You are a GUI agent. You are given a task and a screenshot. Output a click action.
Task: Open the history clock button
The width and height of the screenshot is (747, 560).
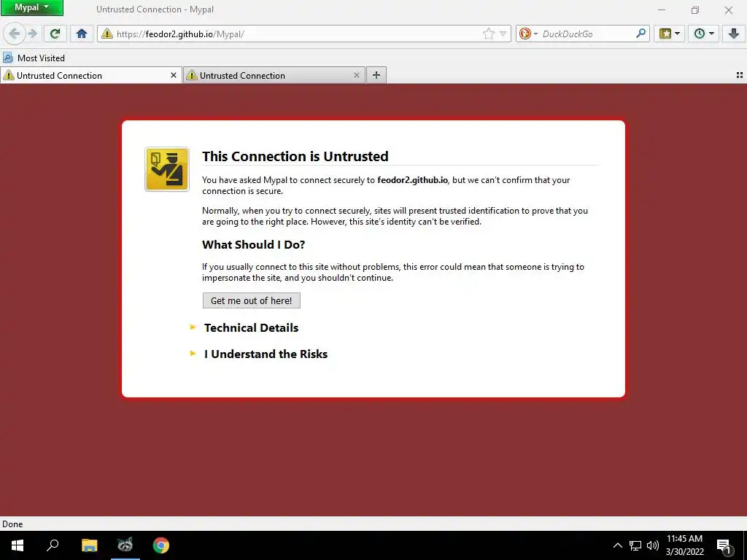[x=699, y=34]
